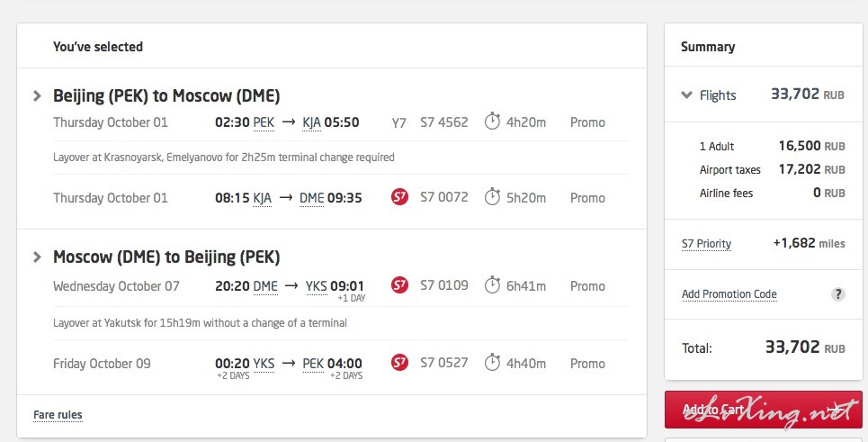Click the Y7 airline code beside S7 4562
This screenshot has height=442, width=868.
[398, 123]
